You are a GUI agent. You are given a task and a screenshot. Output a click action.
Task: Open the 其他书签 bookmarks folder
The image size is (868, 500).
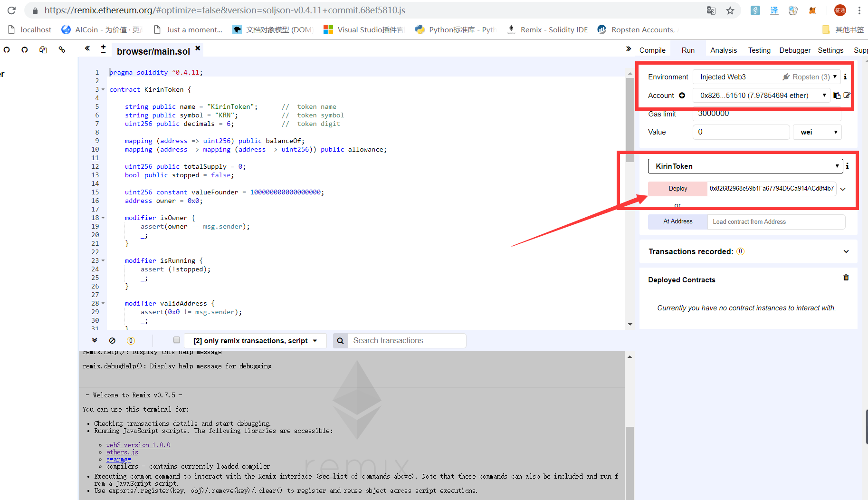843,29
